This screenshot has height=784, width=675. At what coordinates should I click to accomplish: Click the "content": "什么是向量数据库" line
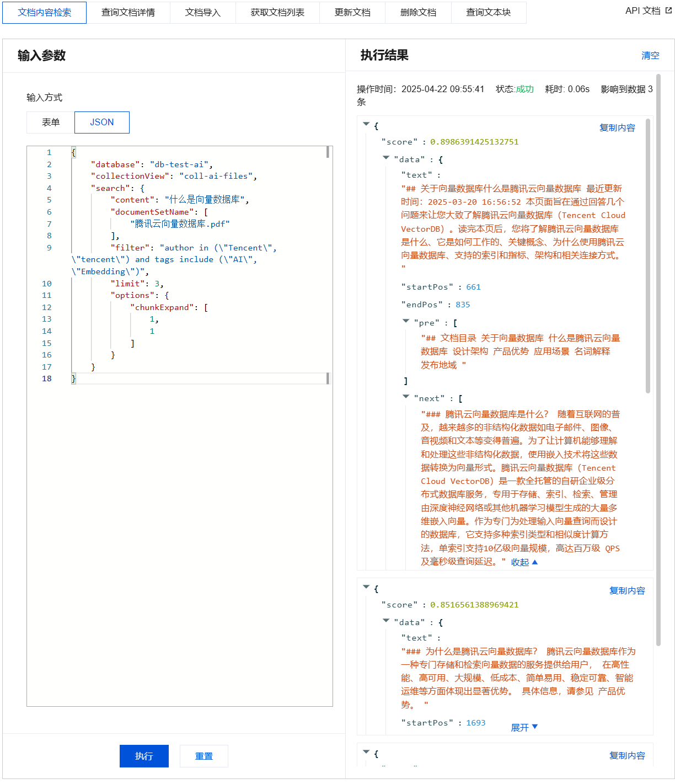coord(180,200)
